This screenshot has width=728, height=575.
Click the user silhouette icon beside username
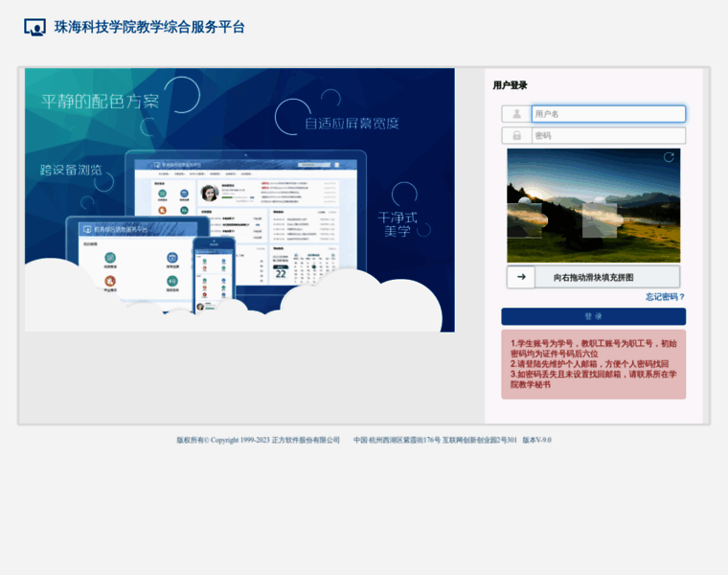tap(516, 114)
